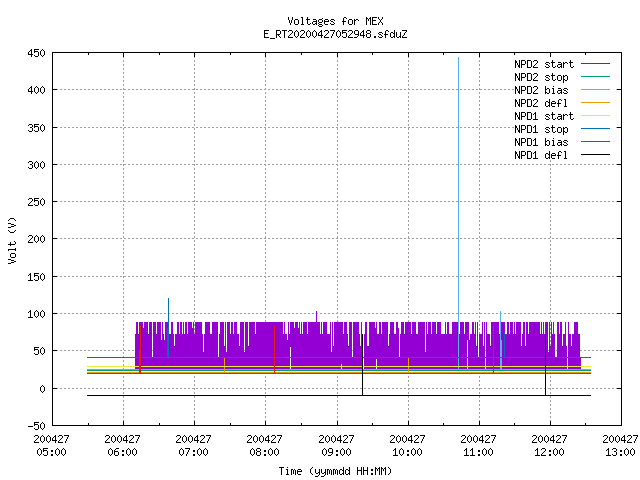This screenshot has width=640, height=480.
Task: Click the dark blue NPD1 stop legend line
Action: [596, 129]
